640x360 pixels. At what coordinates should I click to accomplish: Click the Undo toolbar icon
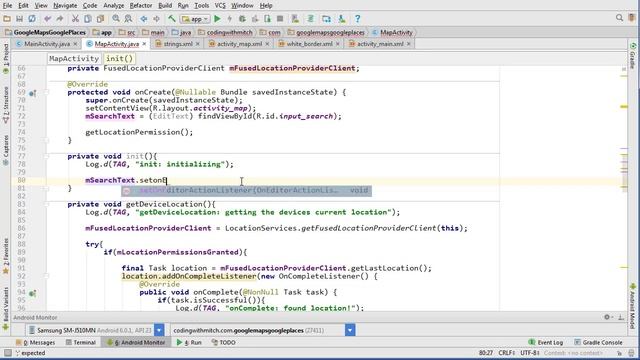coord(48,19)
